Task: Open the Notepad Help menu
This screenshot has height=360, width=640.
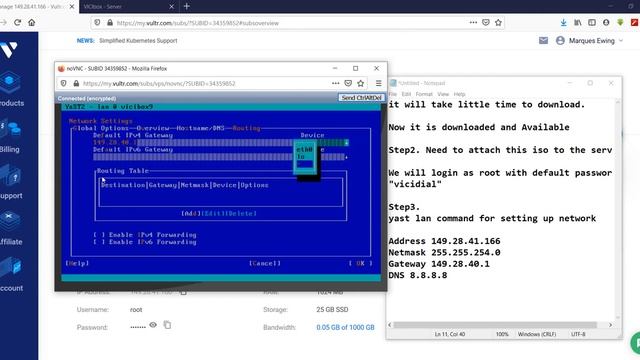Action: coord(459,94)
